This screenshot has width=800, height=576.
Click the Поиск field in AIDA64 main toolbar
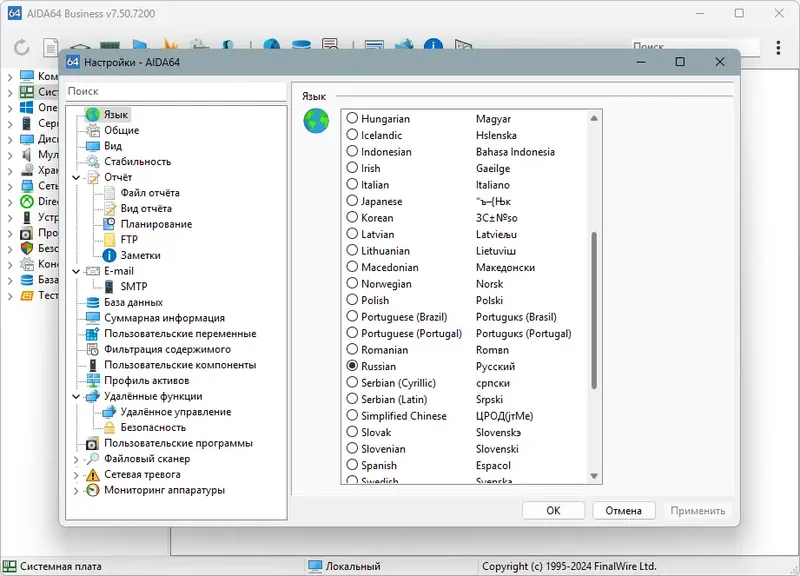pos(695,47)
